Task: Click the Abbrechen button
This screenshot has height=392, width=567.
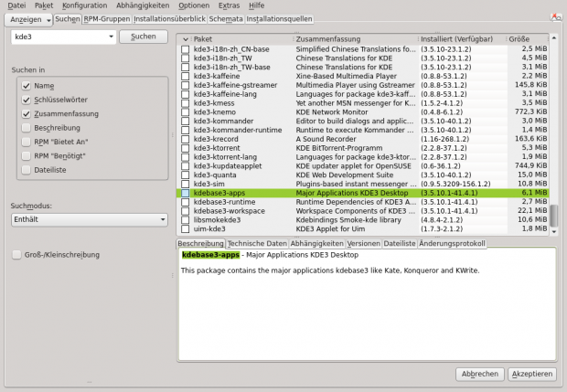Action: 480,374
